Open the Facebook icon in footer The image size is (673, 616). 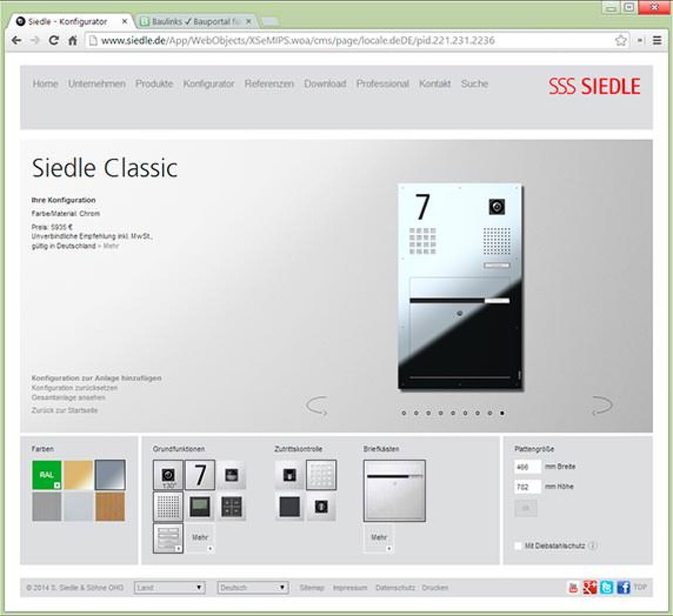(x=623, y=587)
